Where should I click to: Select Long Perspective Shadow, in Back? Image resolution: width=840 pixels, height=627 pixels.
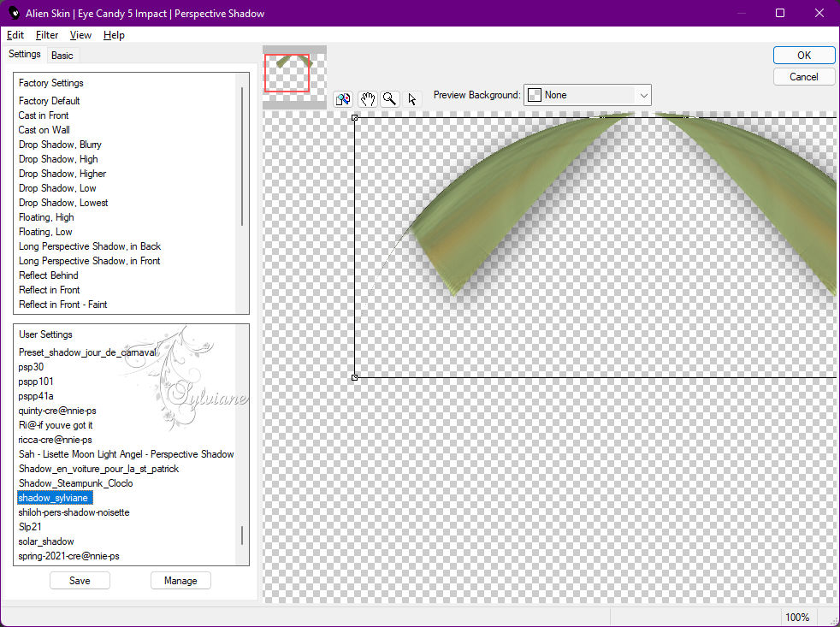[x=90, y=246]
